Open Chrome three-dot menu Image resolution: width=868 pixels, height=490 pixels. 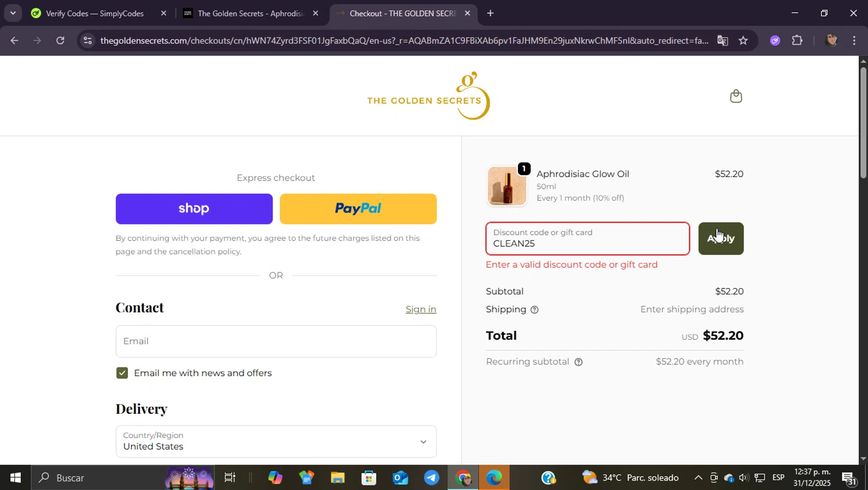[854, 40]
